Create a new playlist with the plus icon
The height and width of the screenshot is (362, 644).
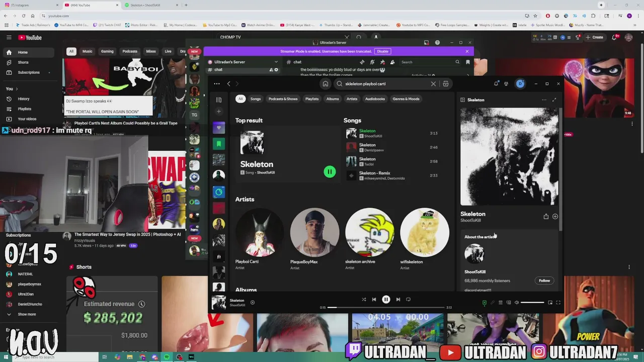(219, 111)
